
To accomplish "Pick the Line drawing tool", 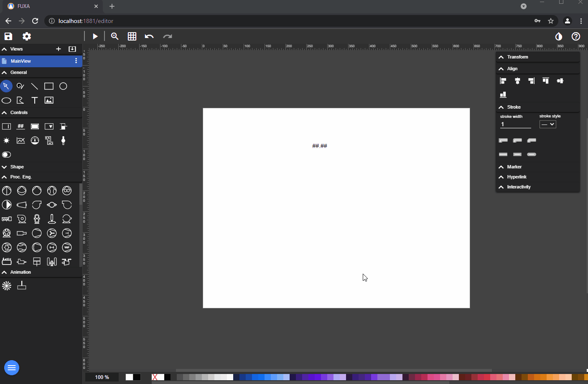I will pos(35,86).
